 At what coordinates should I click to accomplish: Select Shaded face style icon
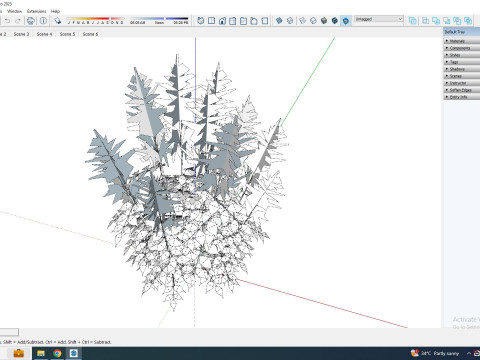click(324, 21)
